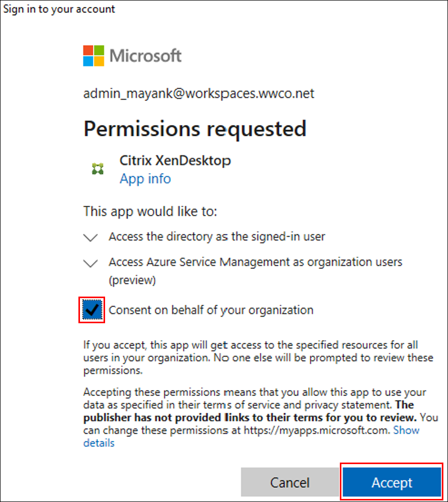448x502 pixels.
Task: Click 'Access Azure Service Management' permission text
Action: (x=255, y=262)
